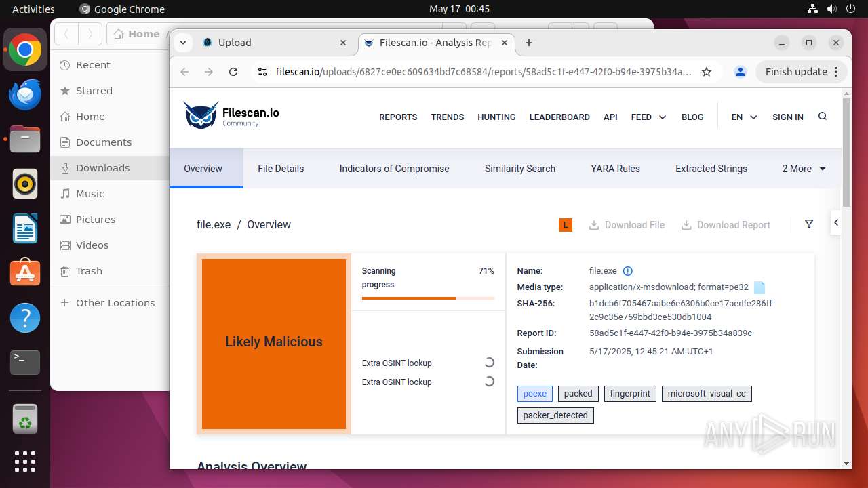Open Thunderbird mail from the dock
The image size is (868, 488).
pos(25,95)
